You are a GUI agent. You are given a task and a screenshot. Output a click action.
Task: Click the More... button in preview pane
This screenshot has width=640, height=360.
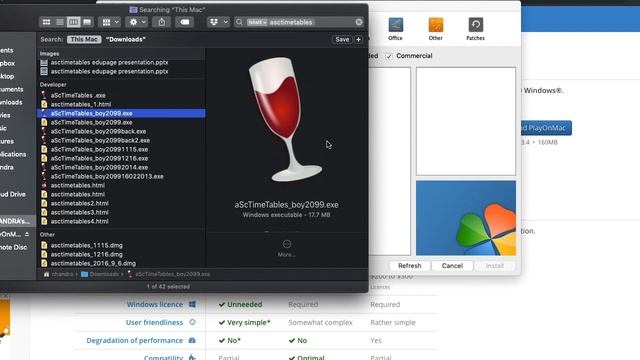[x=287, y=248]
